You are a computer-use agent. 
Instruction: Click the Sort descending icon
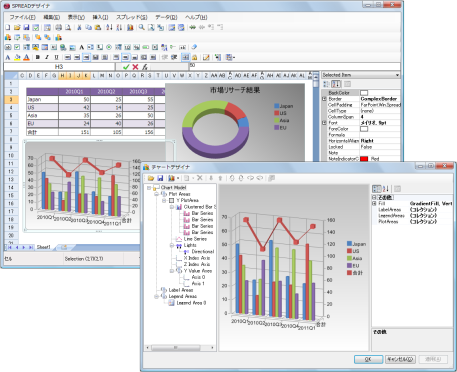pos(119,27)
